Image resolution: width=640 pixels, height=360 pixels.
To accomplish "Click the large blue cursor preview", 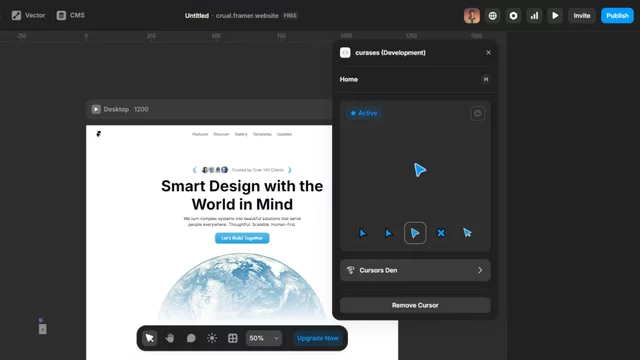I will [x=419, y=170].
